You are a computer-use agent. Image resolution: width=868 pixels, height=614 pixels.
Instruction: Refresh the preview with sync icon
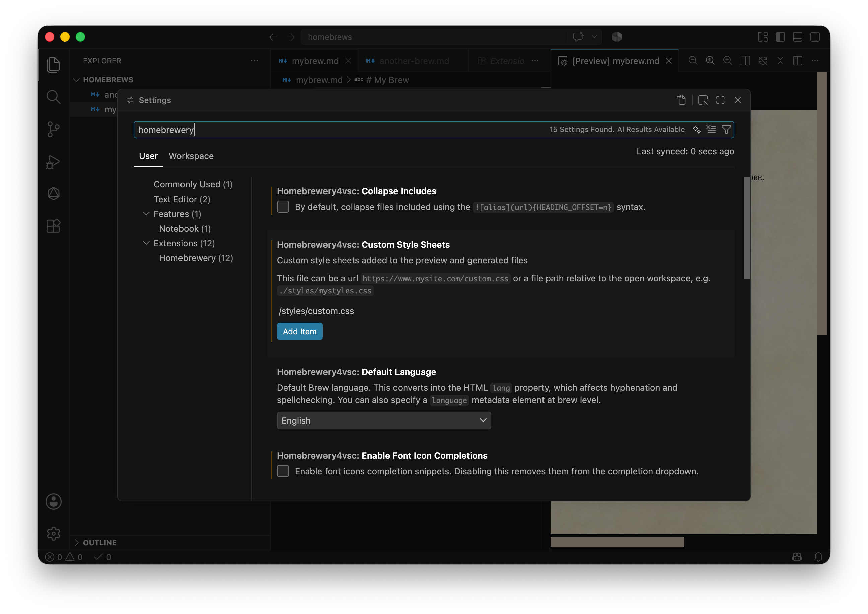point(763,61)
